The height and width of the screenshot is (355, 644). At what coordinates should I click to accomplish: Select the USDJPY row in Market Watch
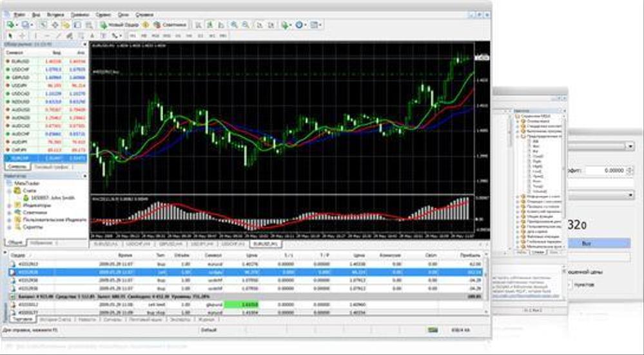click(x=46, y=86)
